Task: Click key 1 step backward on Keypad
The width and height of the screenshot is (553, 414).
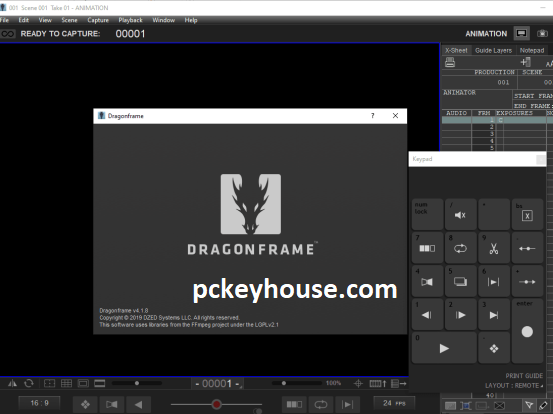Action: [427, 314]
